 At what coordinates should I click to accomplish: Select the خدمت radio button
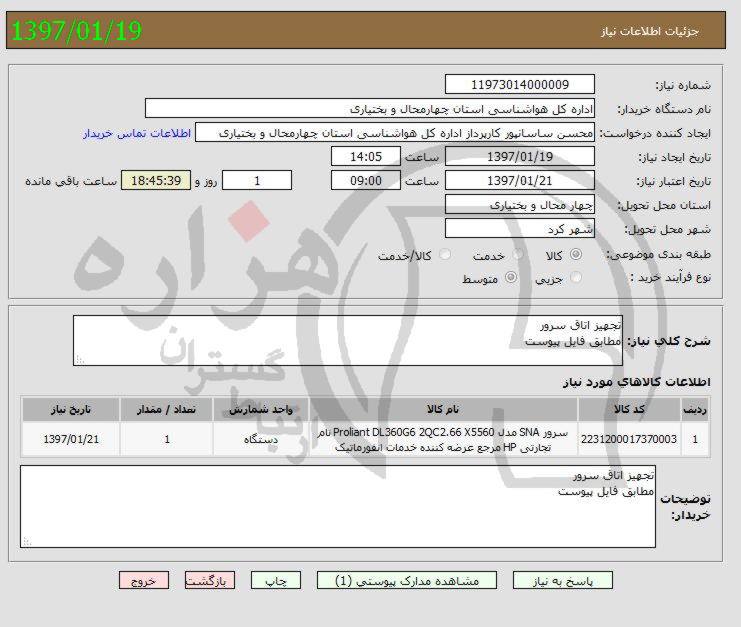pos(518,255)
